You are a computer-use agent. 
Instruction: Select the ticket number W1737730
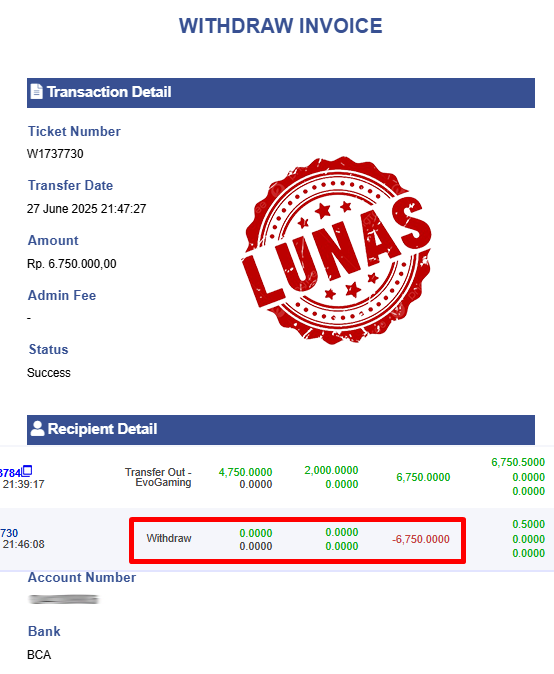coord(55,154)
